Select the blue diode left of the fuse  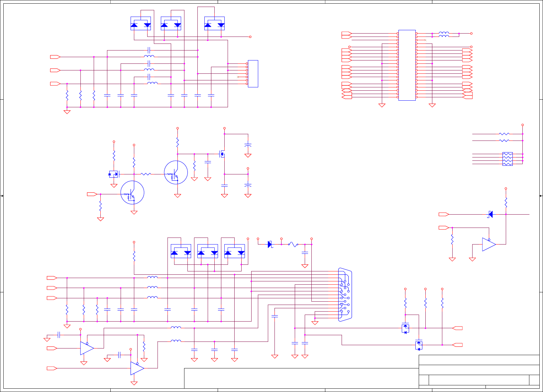click(270, 245)
